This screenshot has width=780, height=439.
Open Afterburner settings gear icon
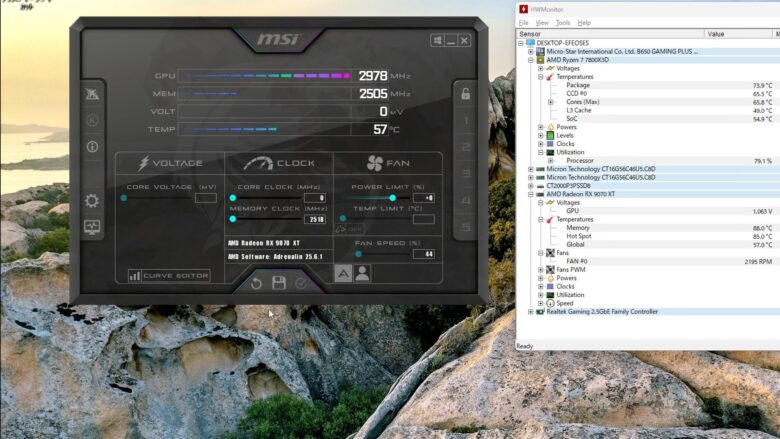(x=92, y=201)
